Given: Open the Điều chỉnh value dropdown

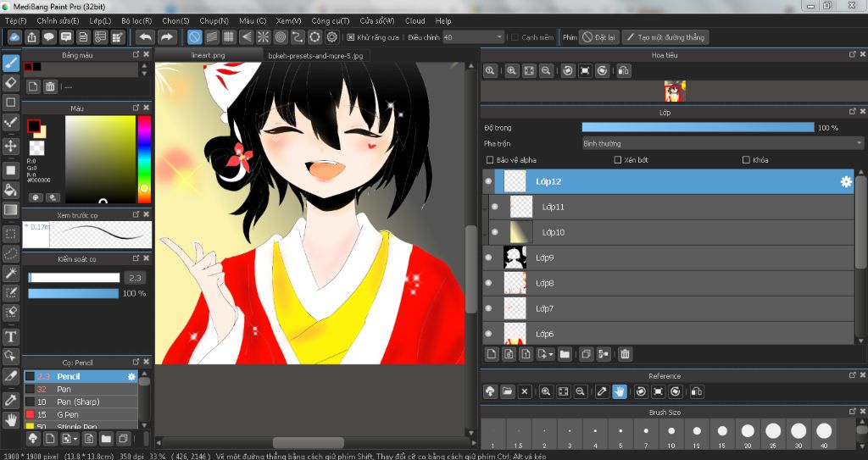Looking at the screenshot, I should [x=473, y=37].
